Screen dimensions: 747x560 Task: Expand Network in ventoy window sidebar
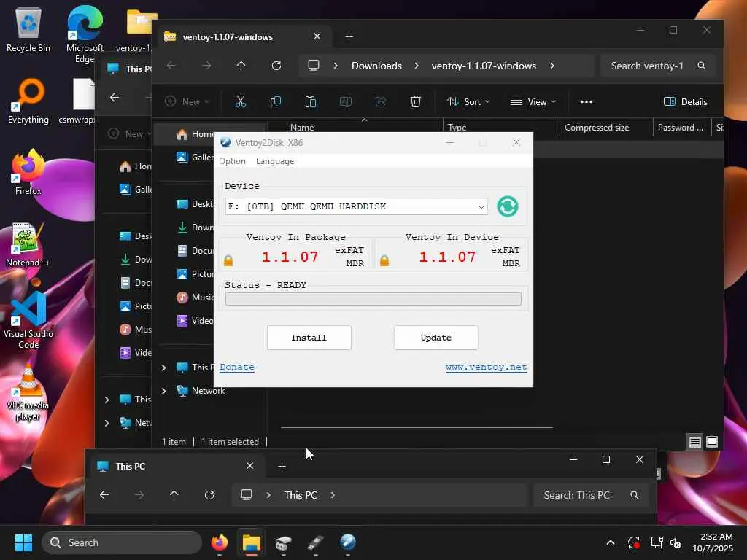(x=164, y=391)
